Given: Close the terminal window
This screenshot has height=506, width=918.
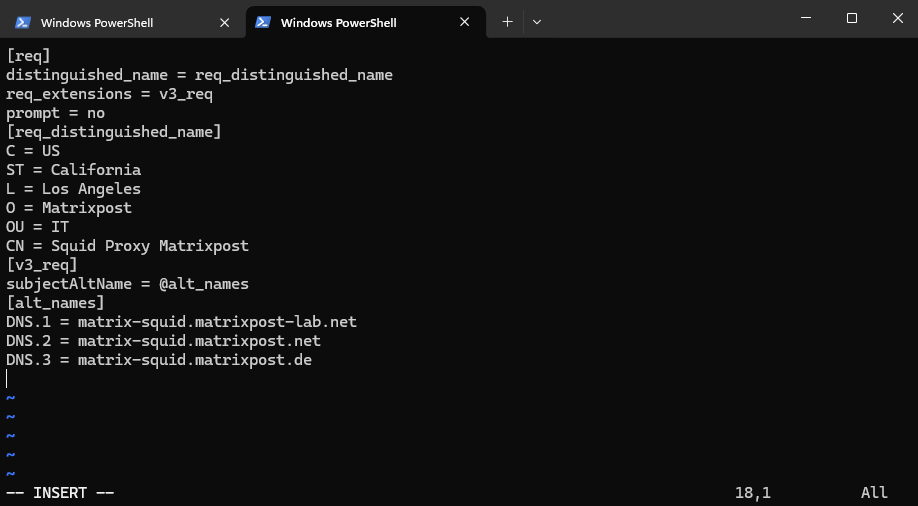Looking at the screenshot, I should [898, 18].
